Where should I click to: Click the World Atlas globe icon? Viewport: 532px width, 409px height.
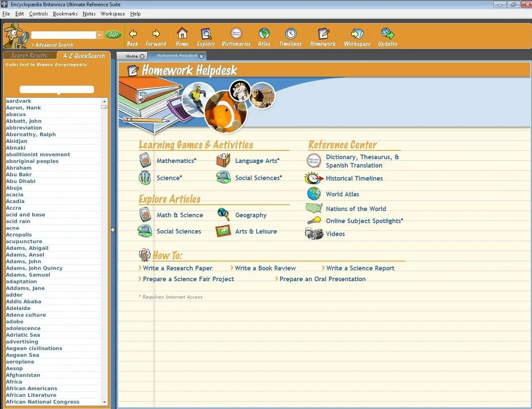pos(314,194)
